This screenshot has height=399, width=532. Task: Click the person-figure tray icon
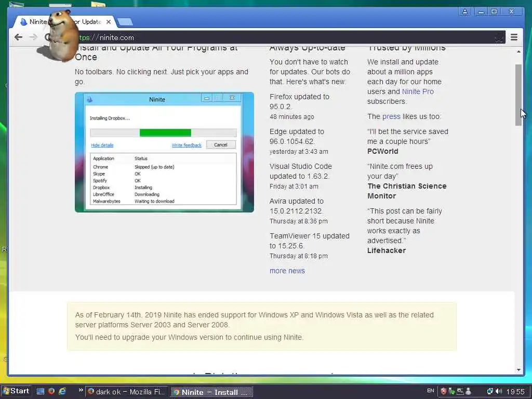click(469, 391)
